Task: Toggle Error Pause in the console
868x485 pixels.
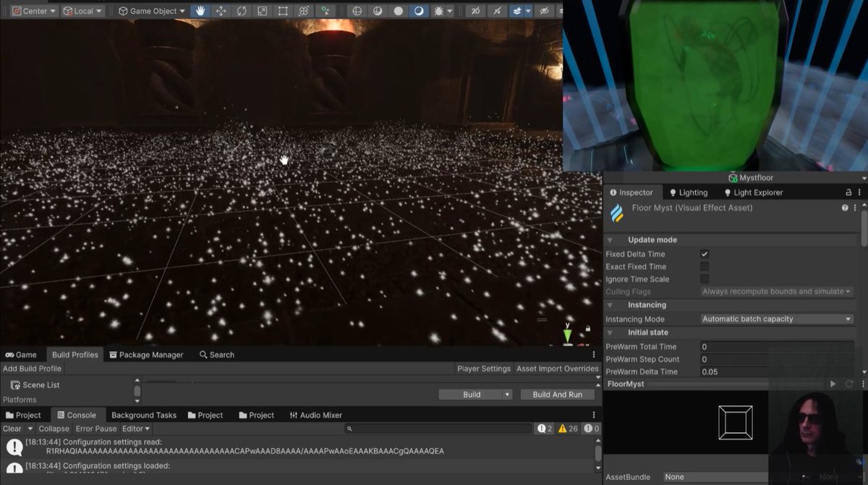Action: [x=96, y=429]
